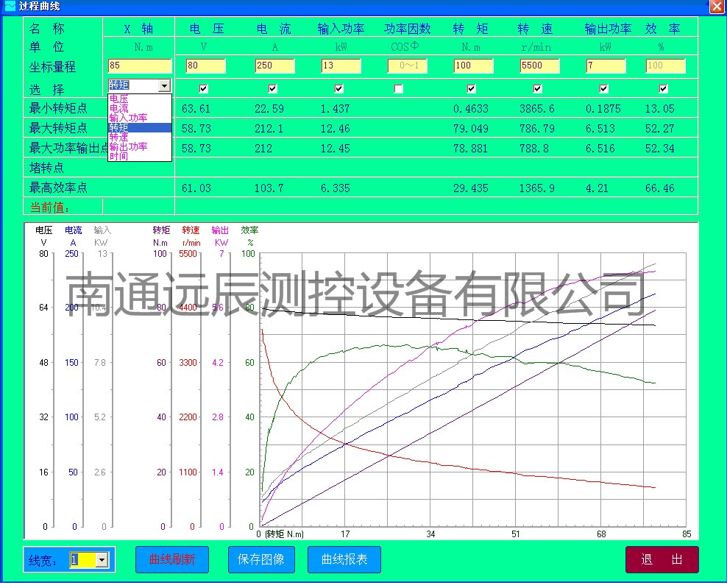This screenshot has width=727, height=588.
Task: Toggle the 效率 curve checkbox
Action: [x=664, y=89]
